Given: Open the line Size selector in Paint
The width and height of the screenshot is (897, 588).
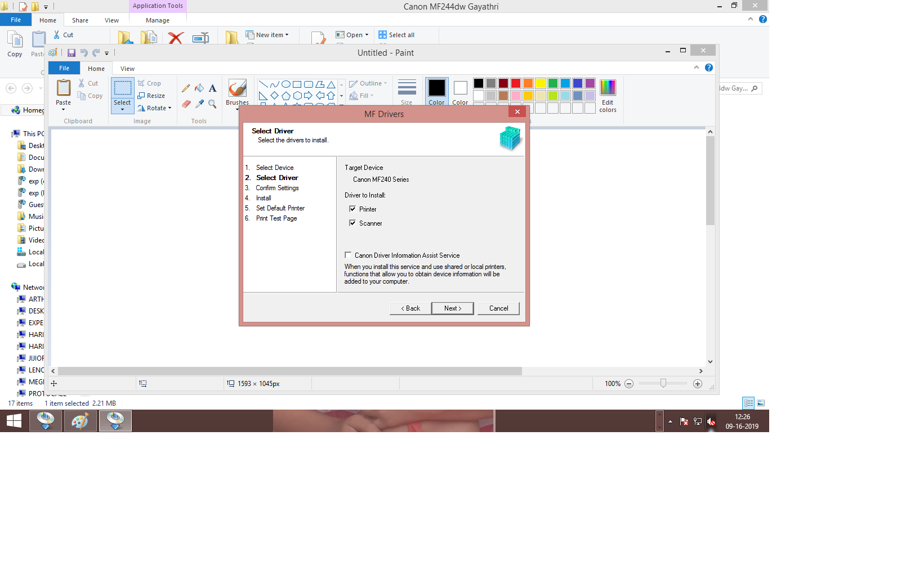Looking at the screenshot, I should coord(407,92).
